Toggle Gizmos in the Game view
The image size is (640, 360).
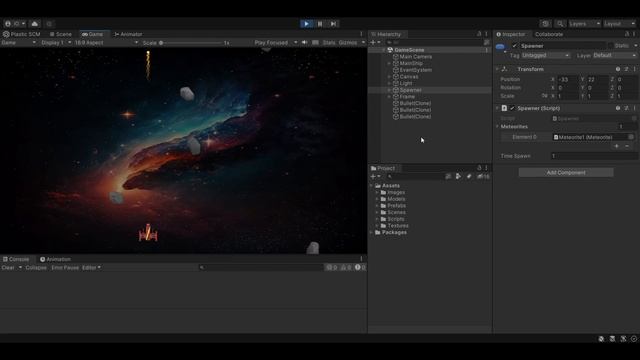348,42
